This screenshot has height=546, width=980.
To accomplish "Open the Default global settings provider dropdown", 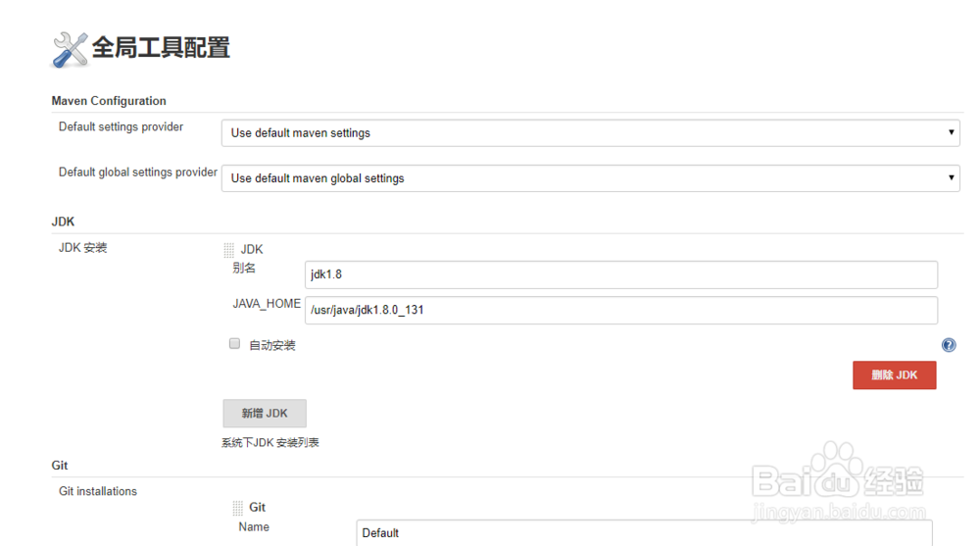I will click(590, 178).
